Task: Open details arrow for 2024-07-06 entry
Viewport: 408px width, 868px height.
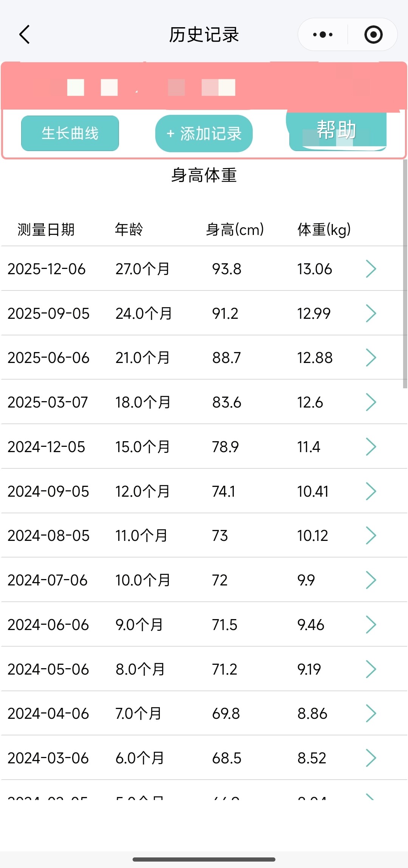Action: 371,580
